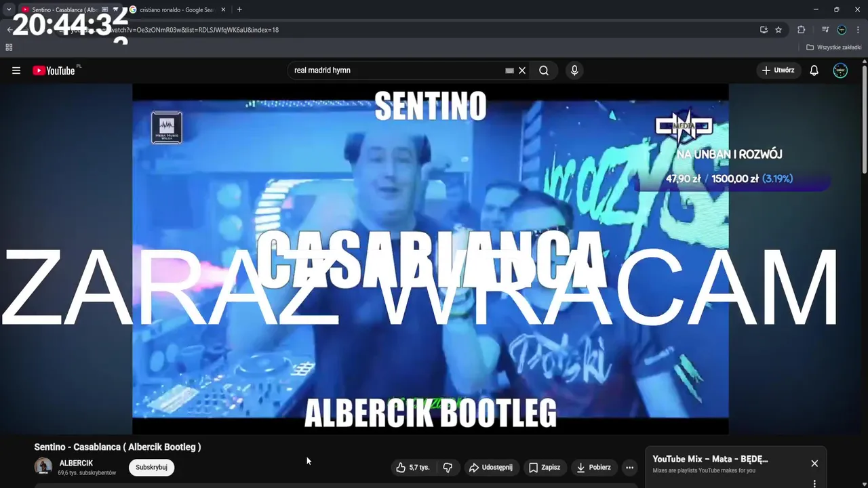This screenshot has width=868, height=488.
Task: Like the video with 5,7 tys. thumbs-up
Action: pyautogui.click(x=413, y=468)
